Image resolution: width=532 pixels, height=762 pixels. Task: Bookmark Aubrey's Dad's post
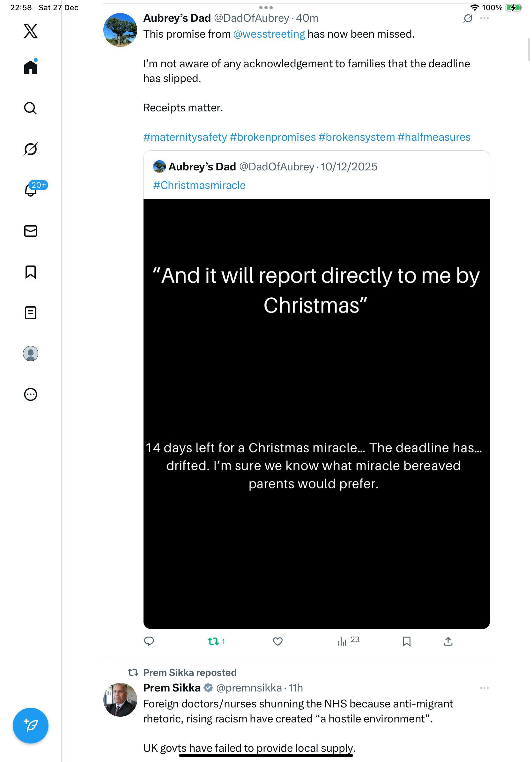(406, 641)
